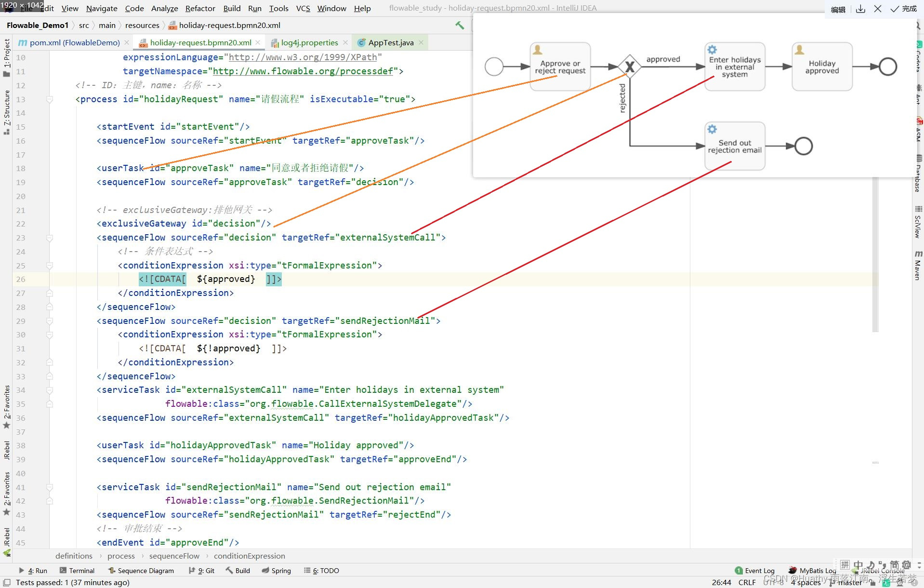924x588 pixels.
Task: Open the TODO tool window
Action: pos(321,571)
